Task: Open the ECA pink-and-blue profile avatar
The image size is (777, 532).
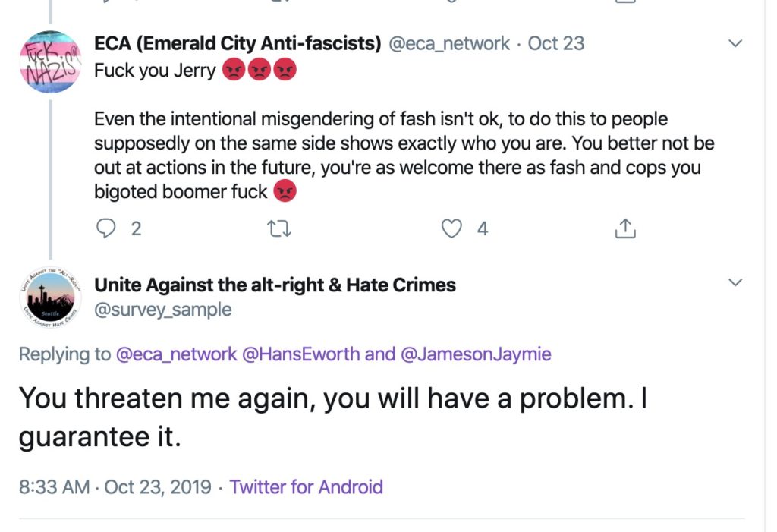Action: pyautogui.click(x=49, y=61)
